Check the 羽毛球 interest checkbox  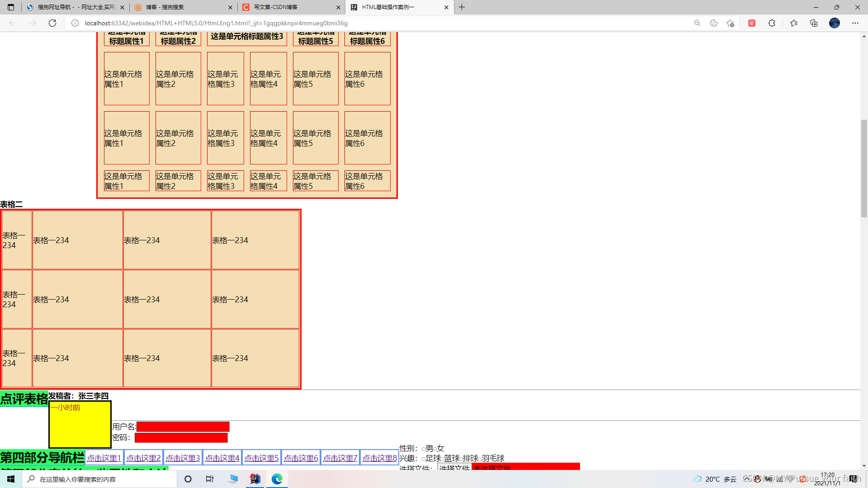(x=479, y=458)
